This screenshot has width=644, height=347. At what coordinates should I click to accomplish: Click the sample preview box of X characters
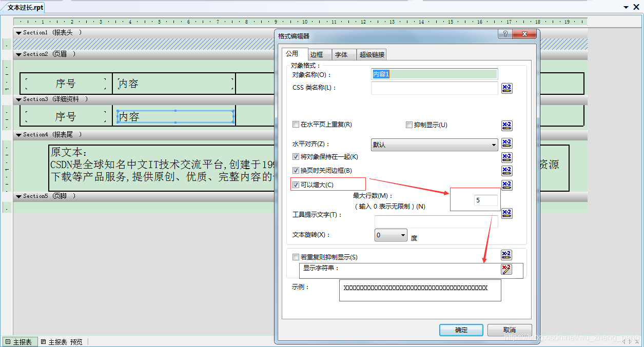(420, 290)
